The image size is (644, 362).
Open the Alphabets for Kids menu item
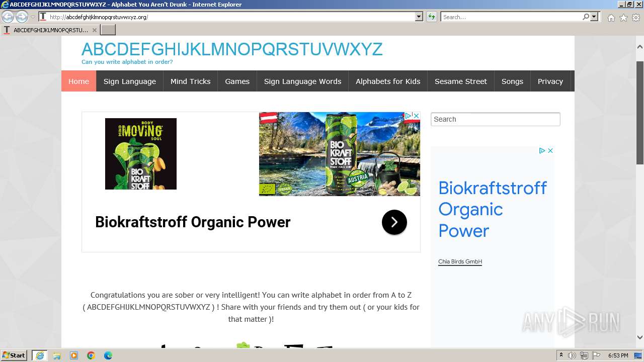coord(388,81)
